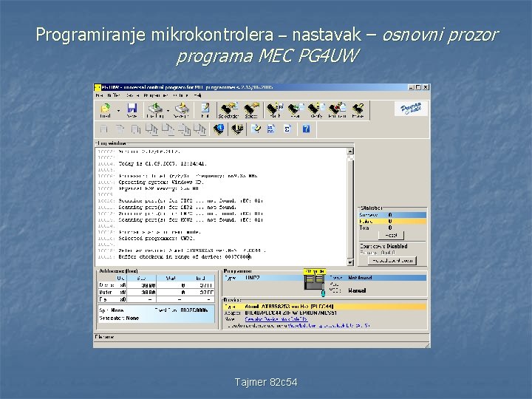Click the Reload Countdown button
The height and width of the screenshot is (399, 532).
(x=392, y=261)
